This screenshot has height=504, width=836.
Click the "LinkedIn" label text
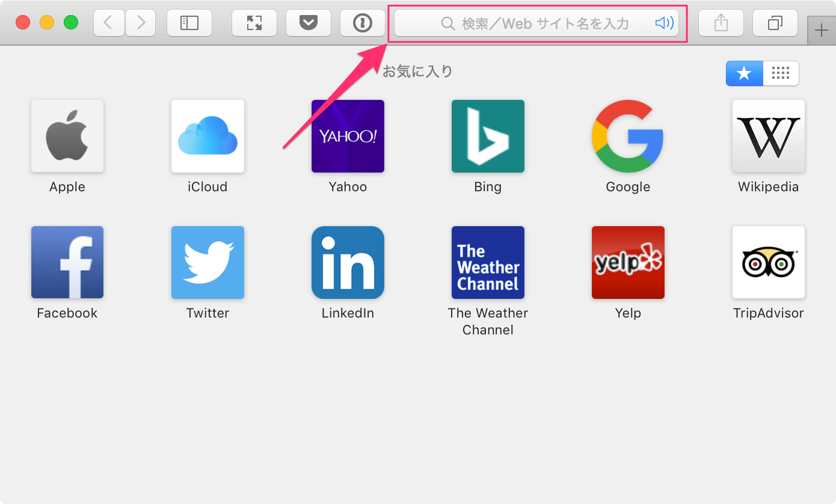pos(348,313)
